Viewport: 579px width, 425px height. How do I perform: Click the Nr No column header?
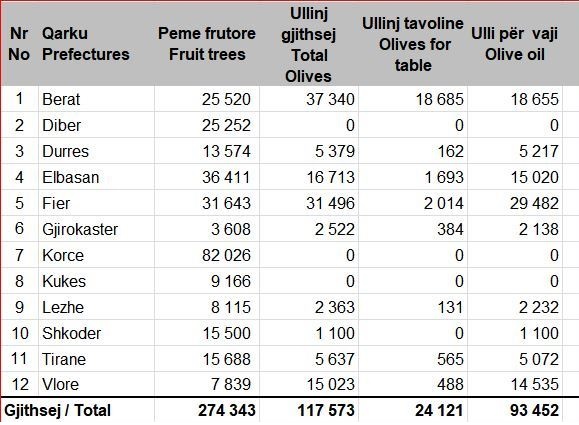(19, 44)
